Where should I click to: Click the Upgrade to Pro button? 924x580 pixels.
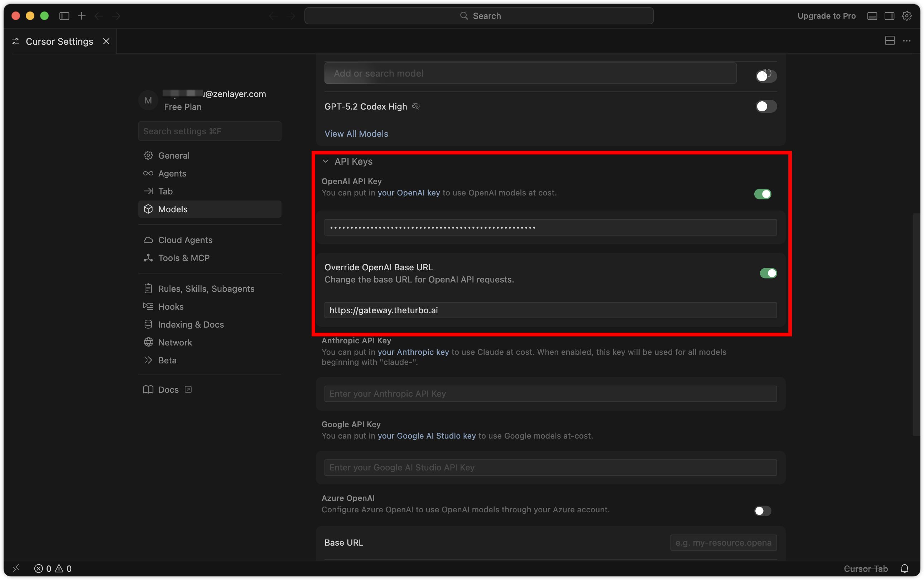coord(827,16)
